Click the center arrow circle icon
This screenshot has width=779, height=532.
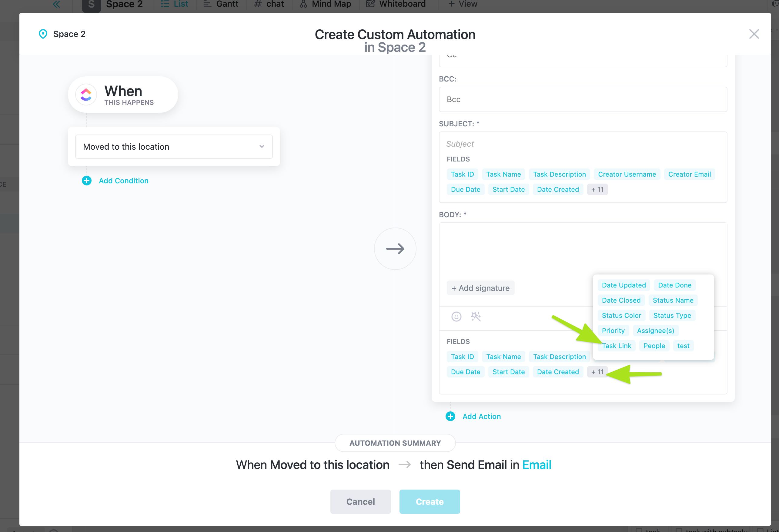pos(395,249)
